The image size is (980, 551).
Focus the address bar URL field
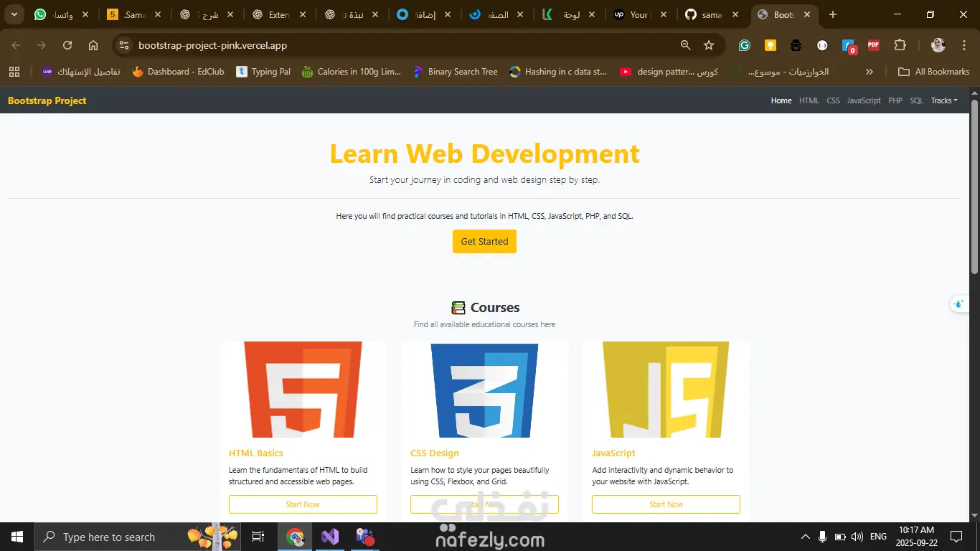coord(402,45)
